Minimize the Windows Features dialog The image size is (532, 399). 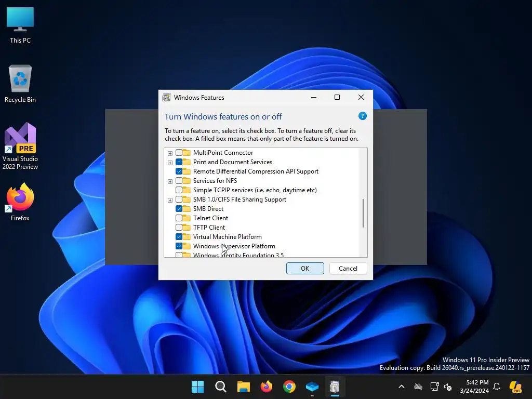click(314, 97)
